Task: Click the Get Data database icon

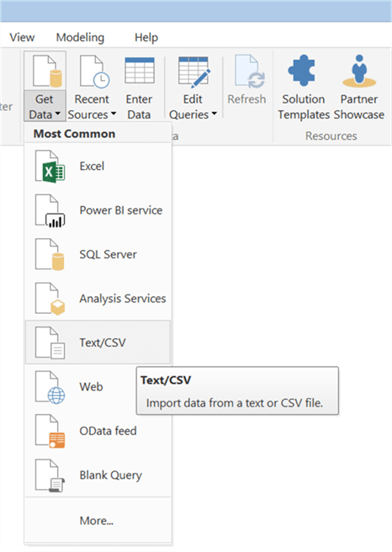Action: tap(47, 72)
